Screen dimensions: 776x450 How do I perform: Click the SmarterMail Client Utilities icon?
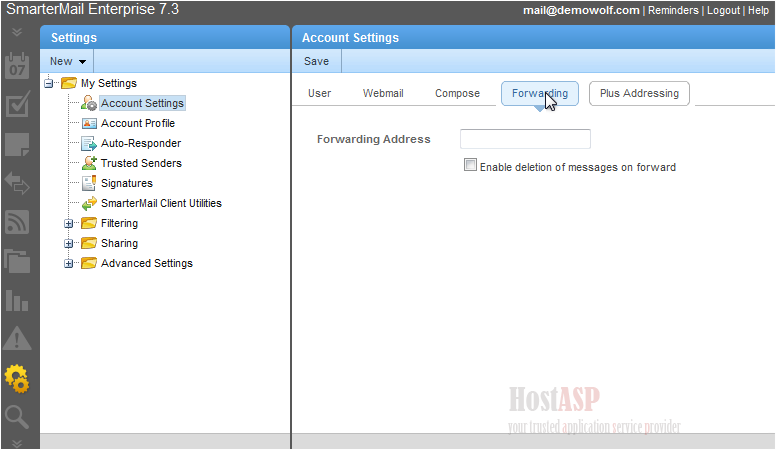coord(89,203)
